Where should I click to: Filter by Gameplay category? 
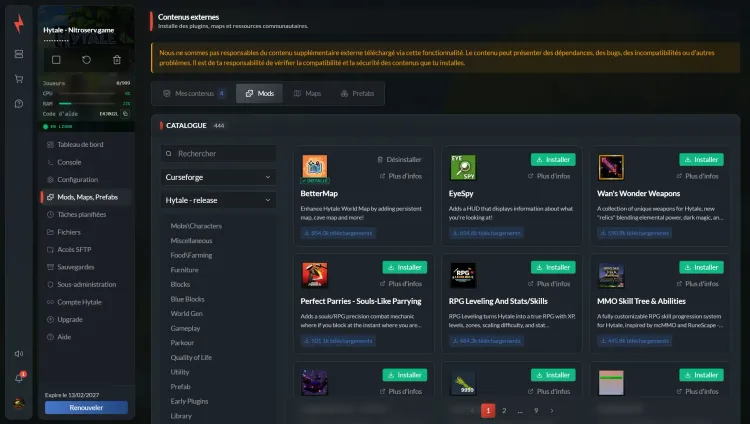pos(185,328)
